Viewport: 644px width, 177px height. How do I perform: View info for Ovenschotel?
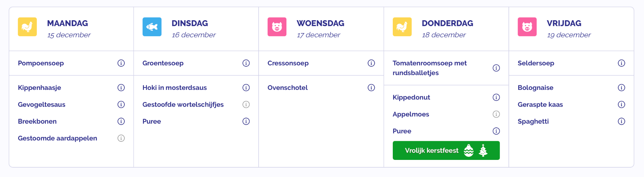pos(371,87)
